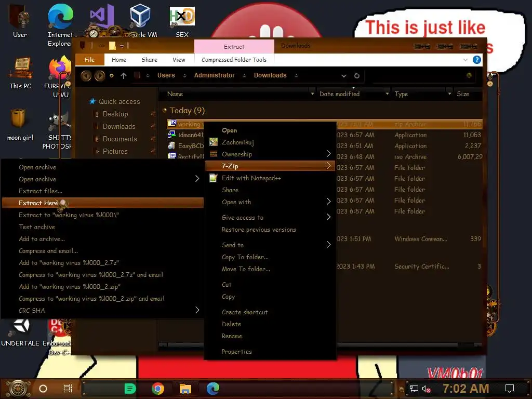Open the Date modified column filter dropdown
The height and width of the screenshot is (399, 532).
[387, 94]
